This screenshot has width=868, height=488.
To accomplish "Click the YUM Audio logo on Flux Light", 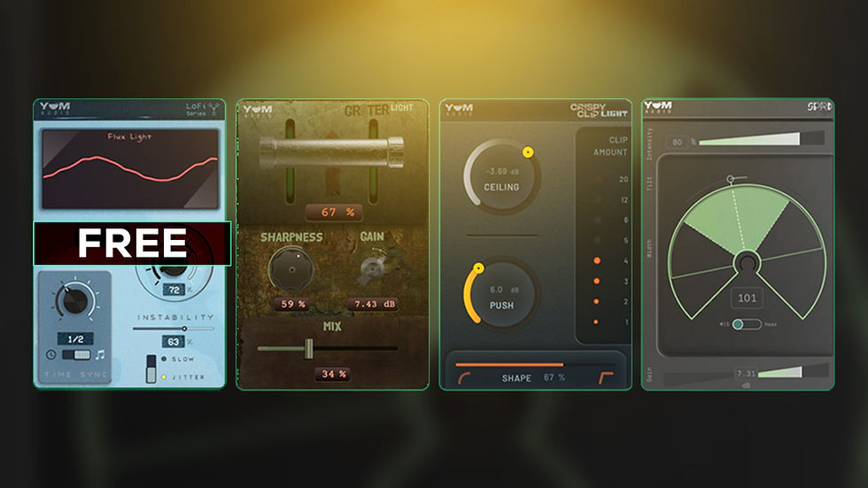I will (x=55, y=108).
